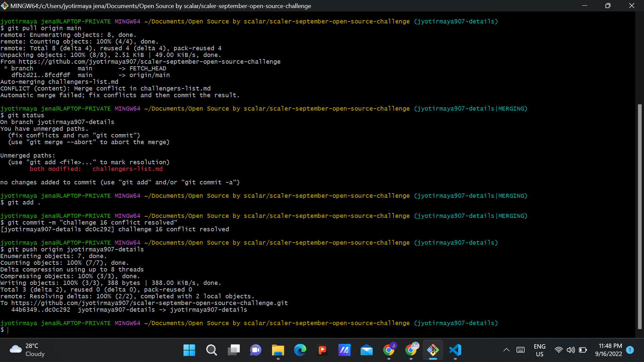The width and height of the screenshot is (644, 362).
Task: Click the red "both modified:" label
Action: pos(55,169)
